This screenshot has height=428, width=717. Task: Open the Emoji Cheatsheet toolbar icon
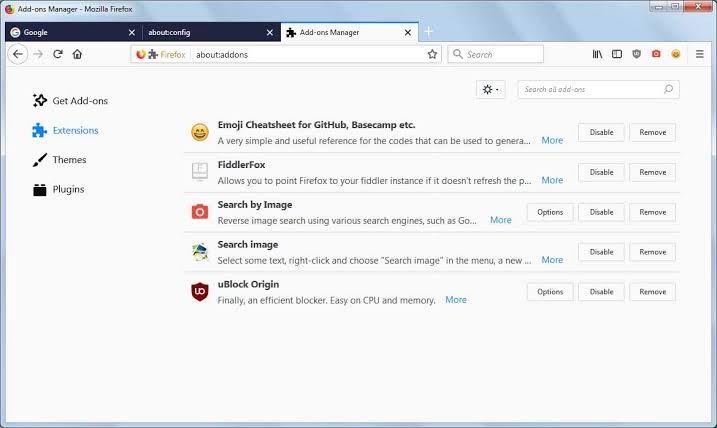pyautogui.click(x=676, y=54)
